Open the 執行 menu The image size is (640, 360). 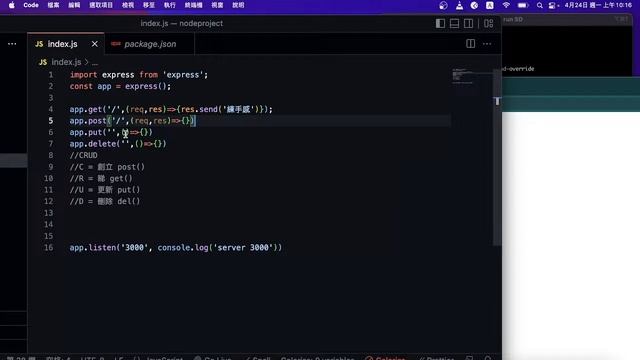tap(170, 5)
